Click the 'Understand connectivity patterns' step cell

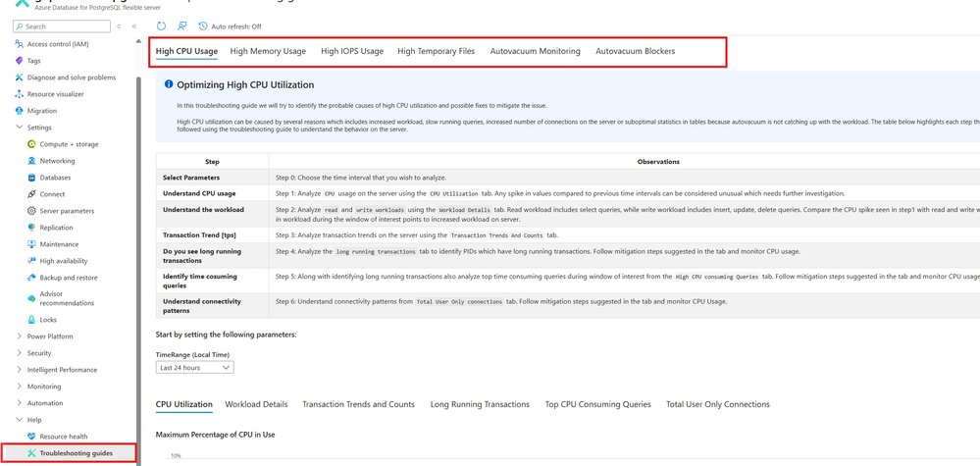click(x=213, y=305)
